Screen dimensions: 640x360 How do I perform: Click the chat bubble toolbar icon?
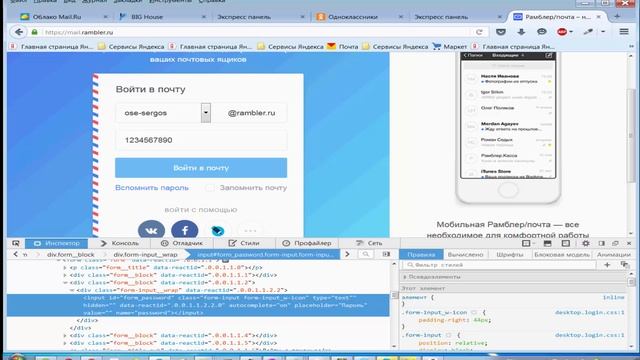[x=542, y=32]
